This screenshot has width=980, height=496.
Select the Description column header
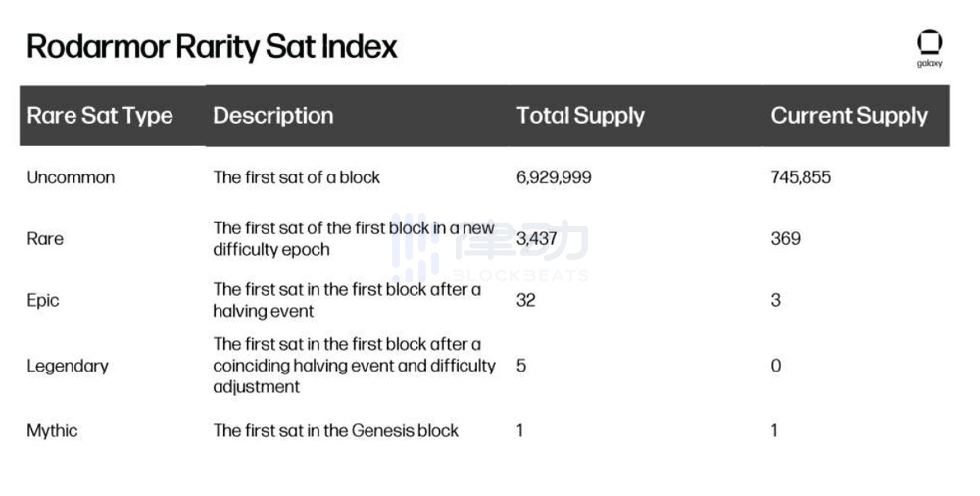pos(273,116)
